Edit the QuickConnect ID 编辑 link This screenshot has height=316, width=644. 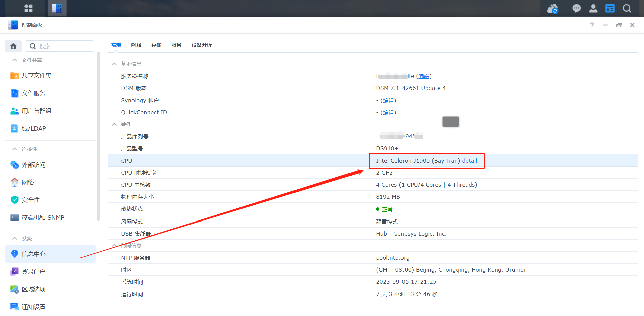coord(388,112)
